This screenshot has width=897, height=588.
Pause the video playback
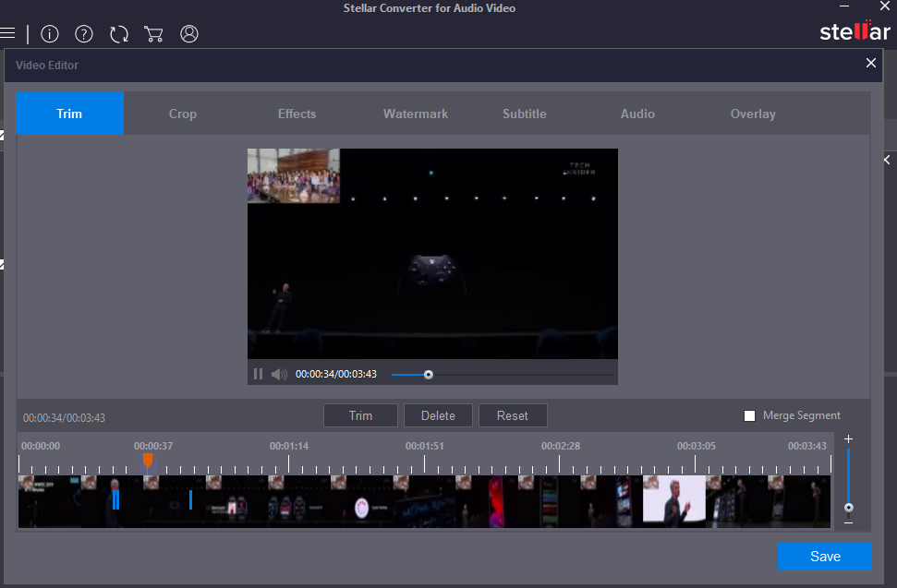pyautogui.click(x=258, y=374)
